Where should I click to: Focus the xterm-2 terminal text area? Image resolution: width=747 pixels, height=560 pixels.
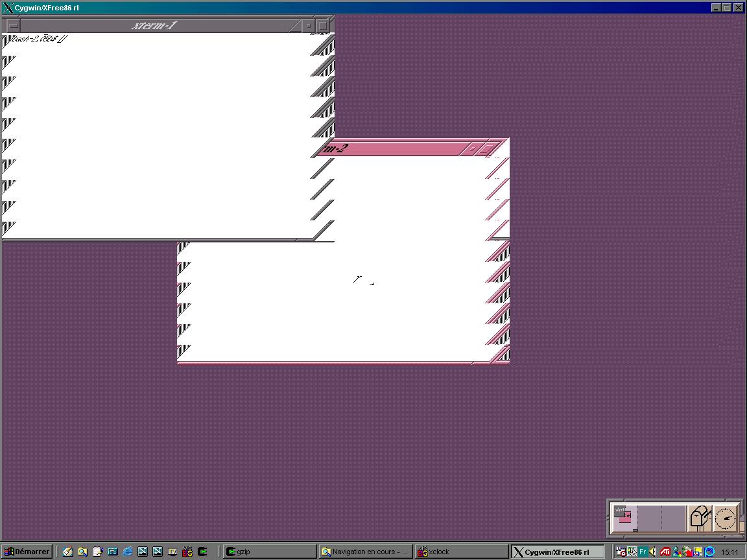pos(337,305)
